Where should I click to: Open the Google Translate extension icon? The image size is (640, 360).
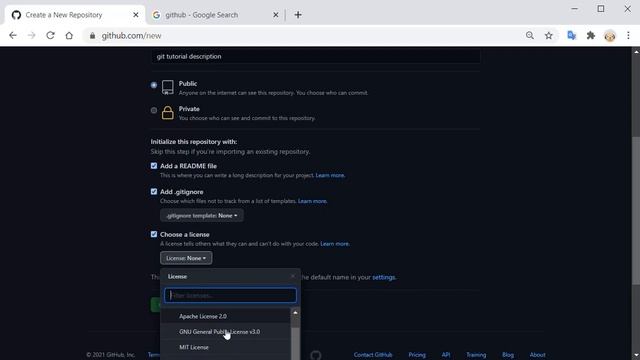tap(571, 36)
